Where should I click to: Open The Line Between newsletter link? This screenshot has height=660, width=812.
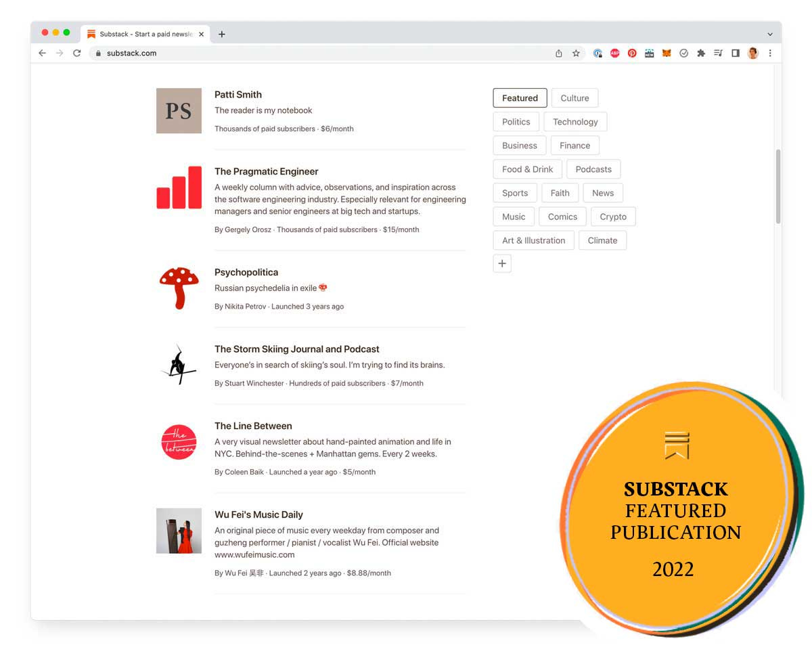(253, 426)
